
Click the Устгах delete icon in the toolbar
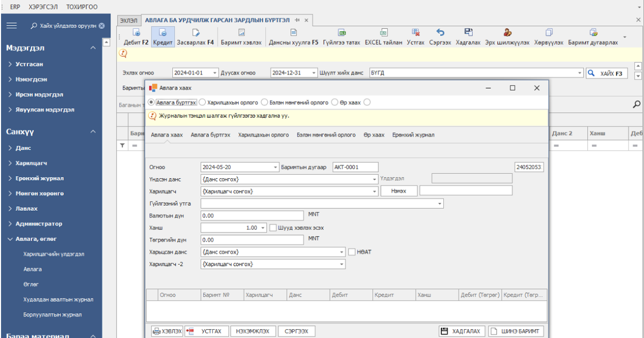tap(415, 32)
